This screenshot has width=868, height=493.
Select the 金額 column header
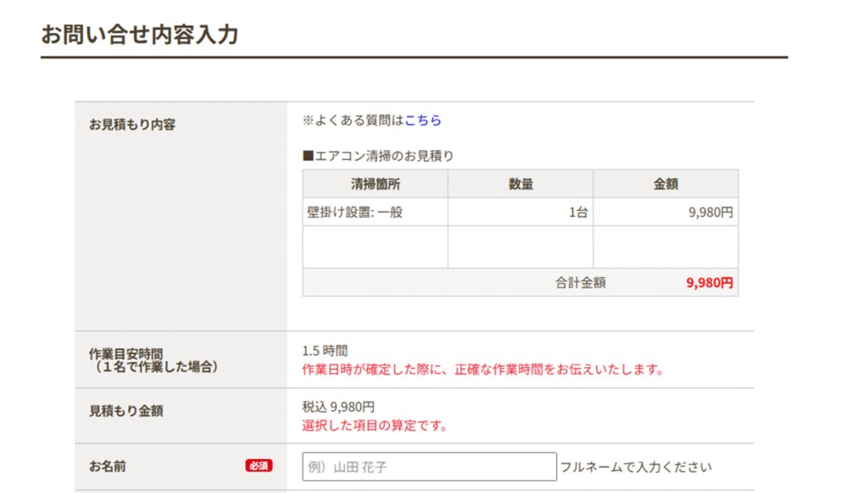click(x=665, y=184)
